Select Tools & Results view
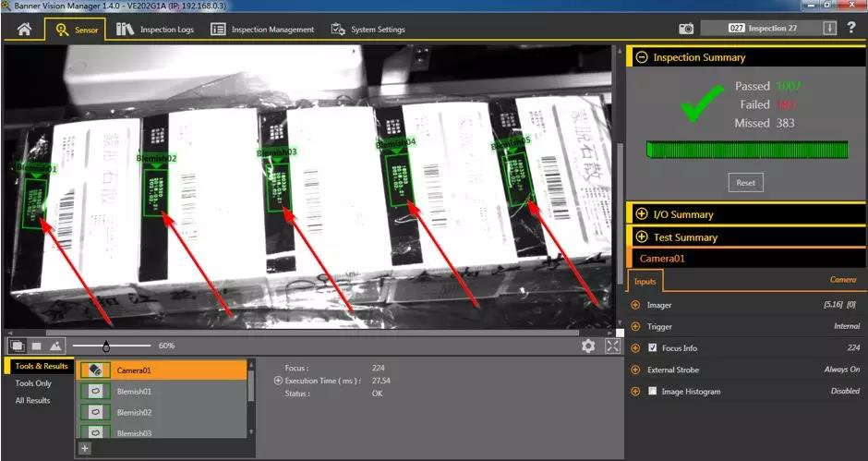This screenshot has width=868, height=461. coord(40,366)
